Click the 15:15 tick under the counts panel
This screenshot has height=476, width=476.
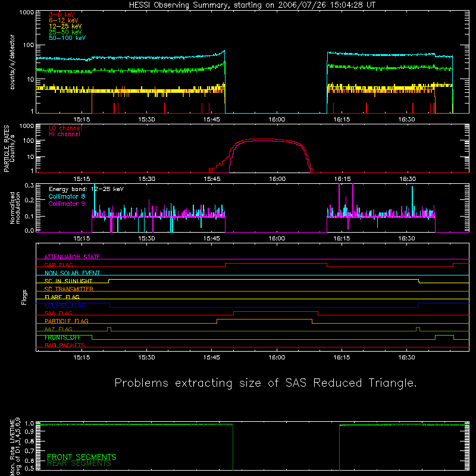point(82,120)
